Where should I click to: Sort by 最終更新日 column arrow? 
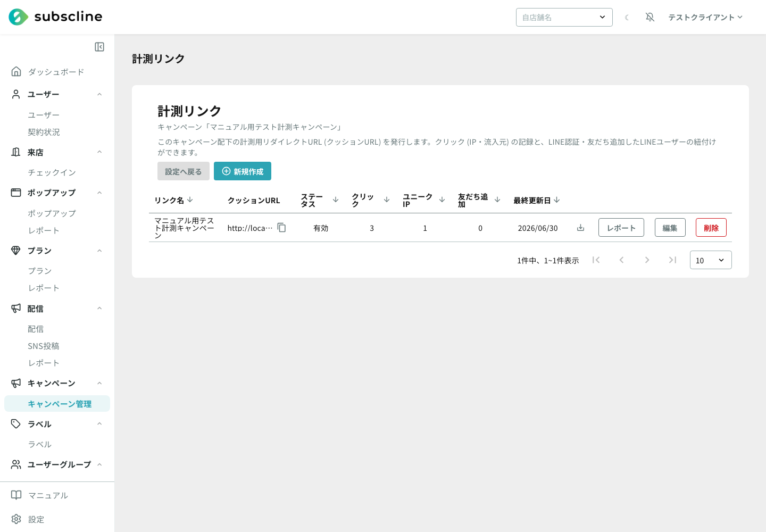click(557, 200)
